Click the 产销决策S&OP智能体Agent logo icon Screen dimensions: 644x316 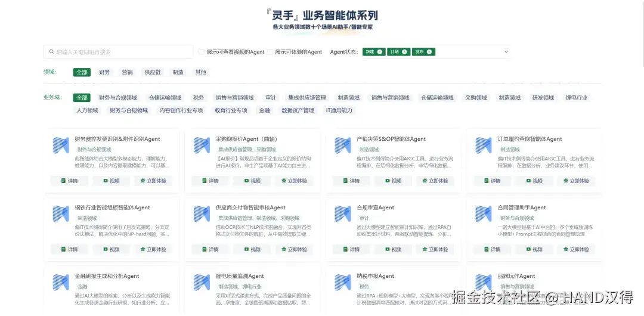point(342,145)
